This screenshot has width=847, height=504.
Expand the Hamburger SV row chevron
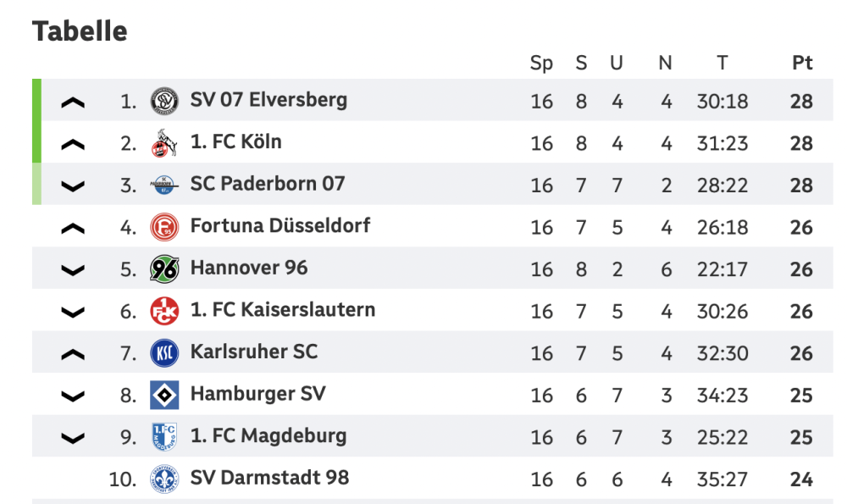[74, 396]
